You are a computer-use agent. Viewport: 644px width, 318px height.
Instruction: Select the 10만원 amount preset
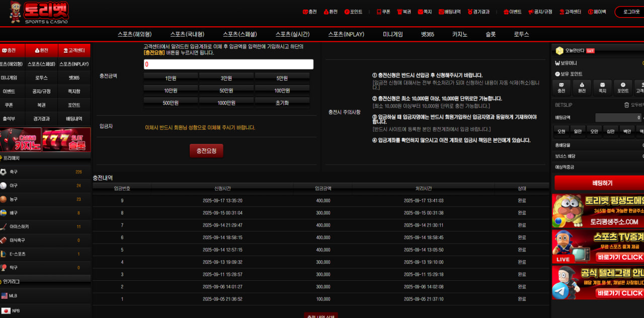tap(171, 91)
